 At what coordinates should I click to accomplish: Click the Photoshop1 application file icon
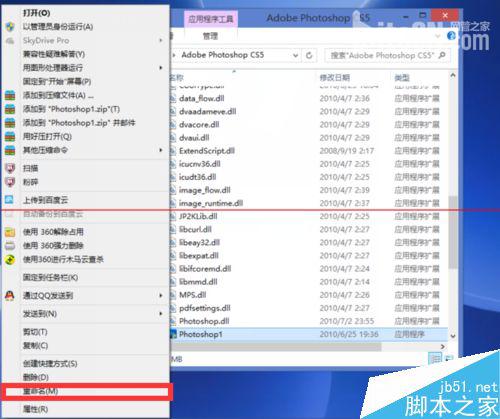(x=173, y=334)
